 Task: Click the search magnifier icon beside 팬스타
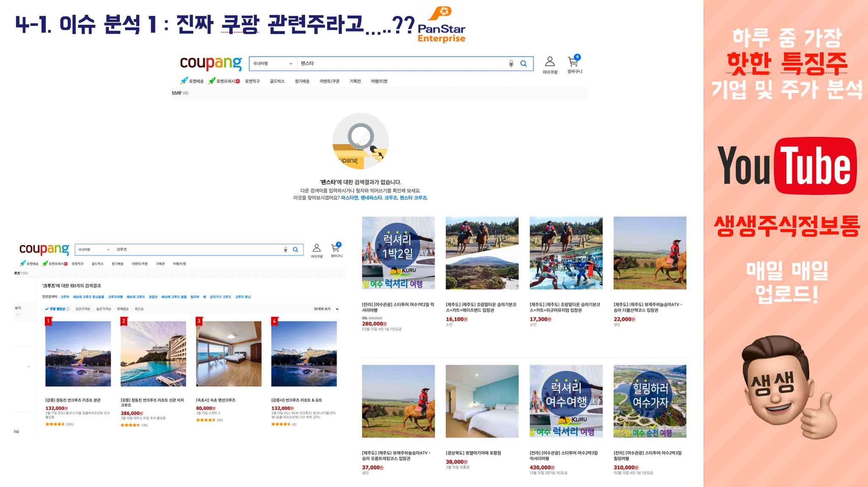point(523,64)
